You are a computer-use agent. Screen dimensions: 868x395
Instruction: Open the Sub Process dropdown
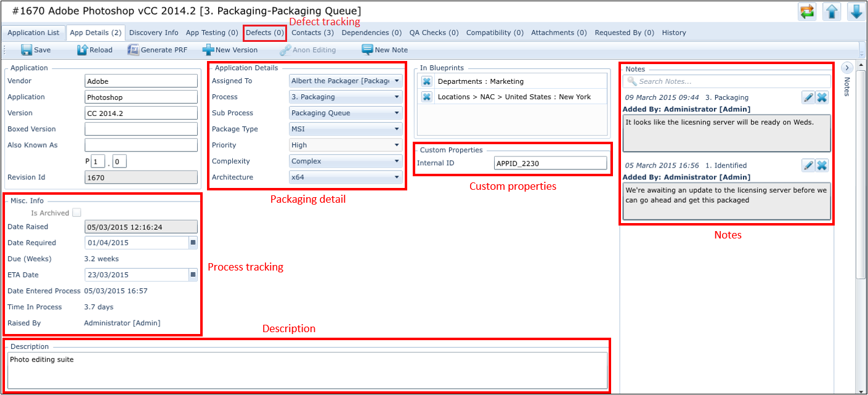(x=396, y=113)
